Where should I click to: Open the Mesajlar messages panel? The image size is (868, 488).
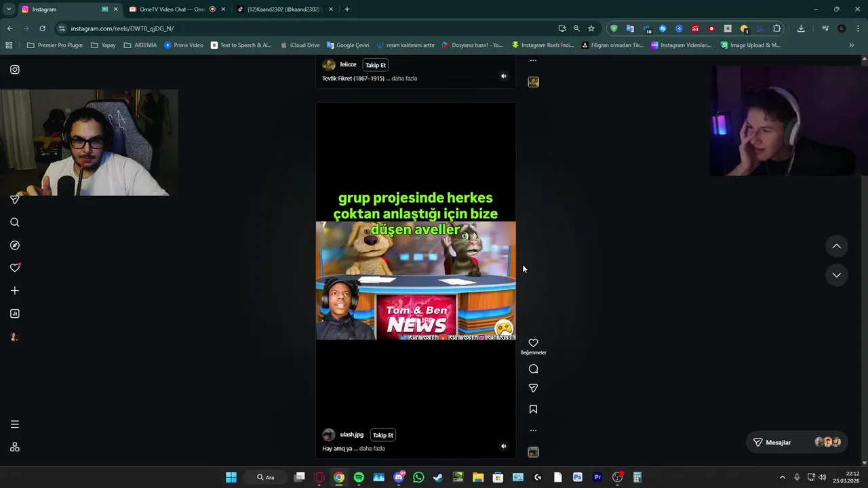pos(797,442)
